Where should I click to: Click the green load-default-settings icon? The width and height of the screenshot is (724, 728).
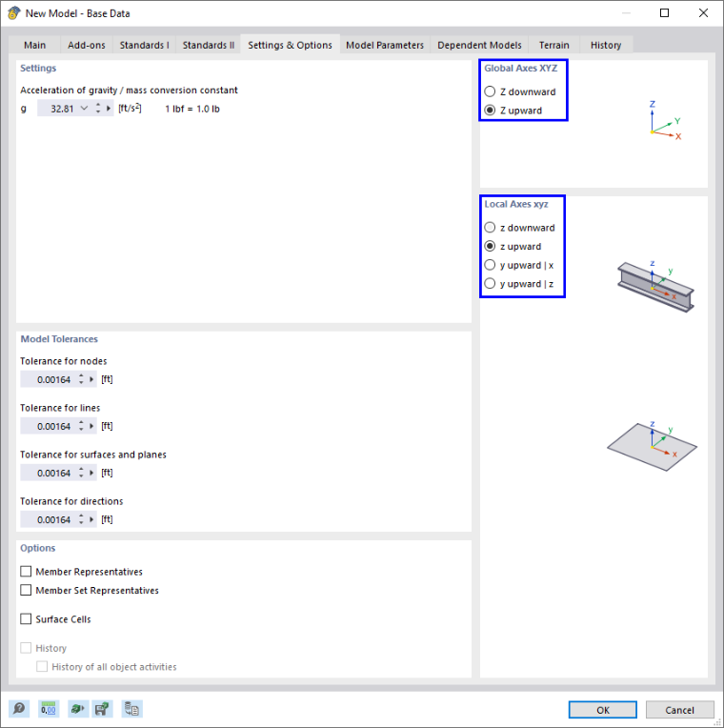[x=77, y=709]
